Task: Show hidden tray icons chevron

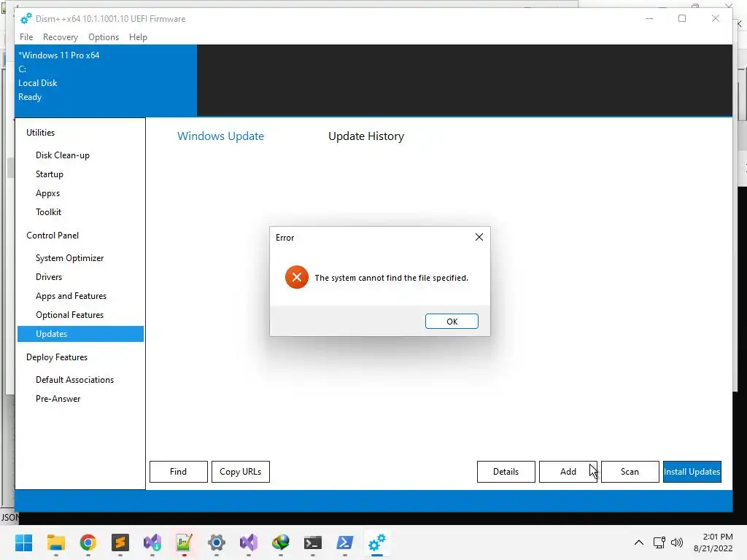Action: 639,542
